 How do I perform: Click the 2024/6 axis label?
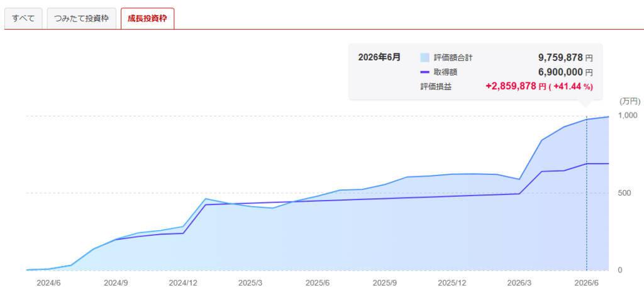tap(48, 284)
